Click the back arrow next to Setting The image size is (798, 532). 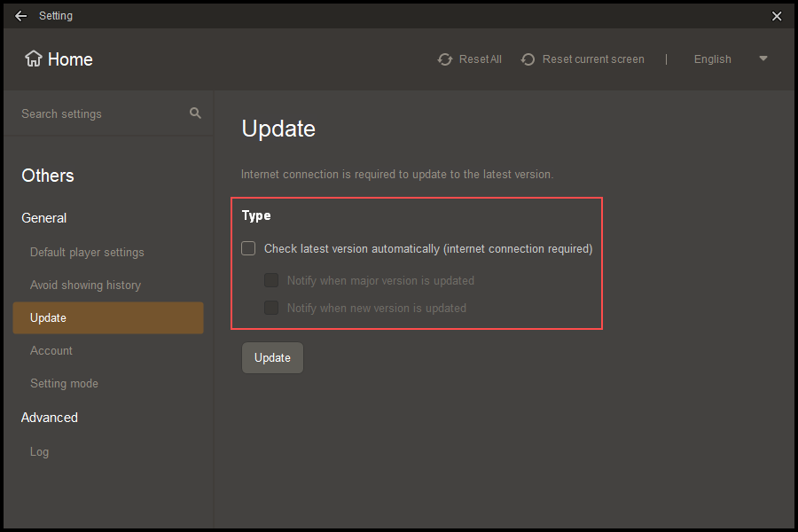pyautogui.click(x=21, y=16)
